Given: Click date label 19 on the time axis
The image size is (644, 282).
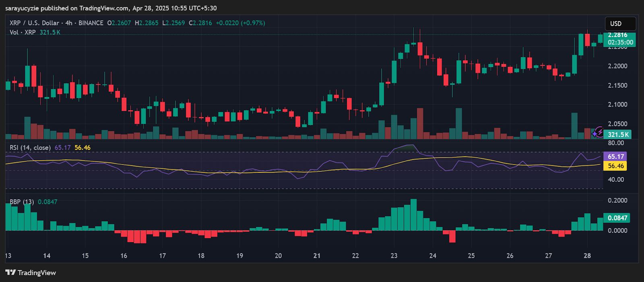Looking at the screenshot, I should coord(239,255).
